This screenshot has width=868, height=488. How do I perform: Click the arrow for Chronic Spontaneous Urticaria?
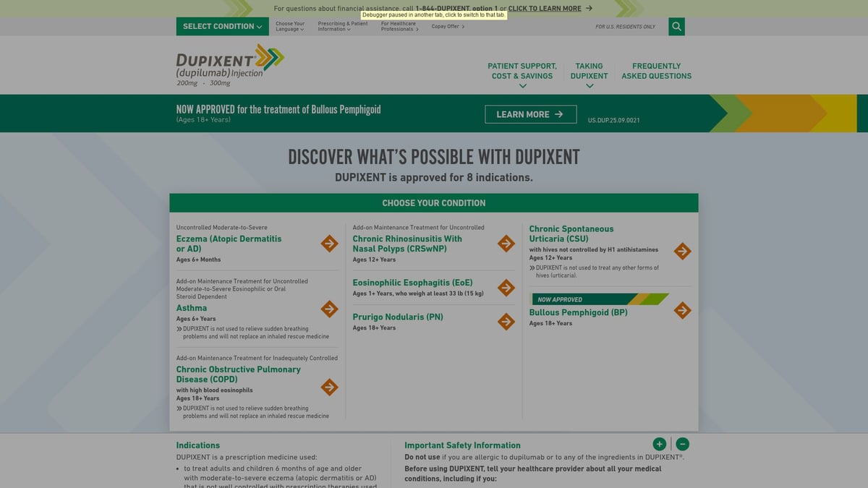pos(682,251)
